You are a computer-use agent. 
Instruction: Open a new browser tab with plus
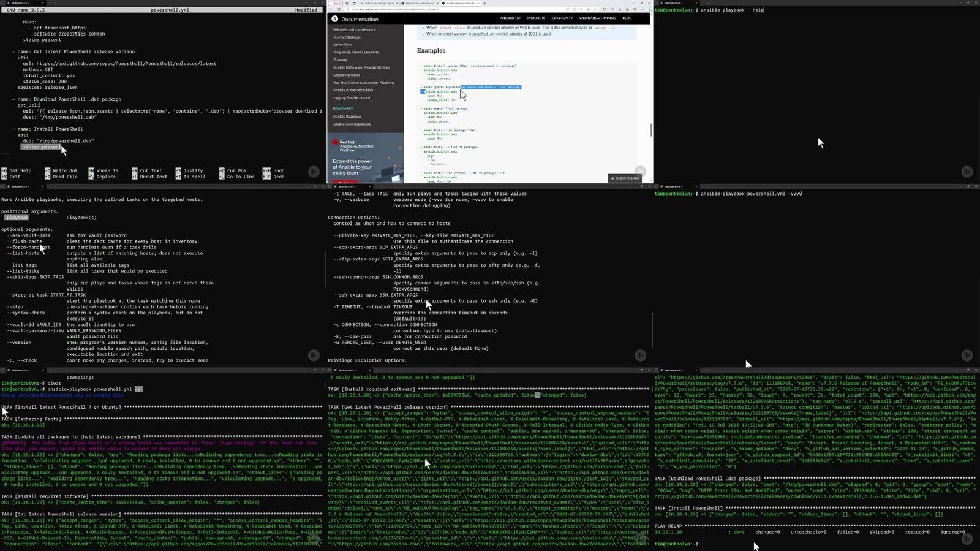pos(484,3)
